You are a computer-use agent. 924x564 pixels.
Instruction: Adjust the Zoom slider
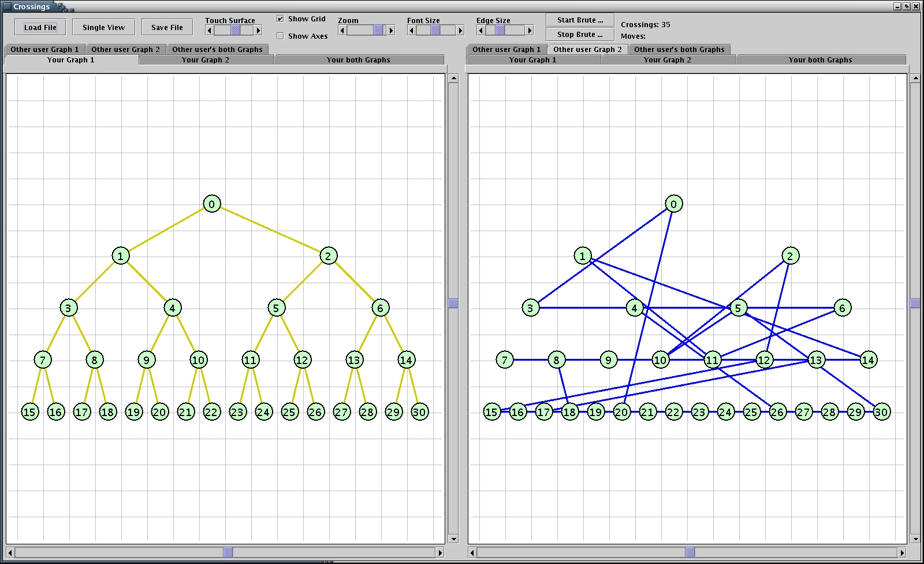click(x=378, y=29)
